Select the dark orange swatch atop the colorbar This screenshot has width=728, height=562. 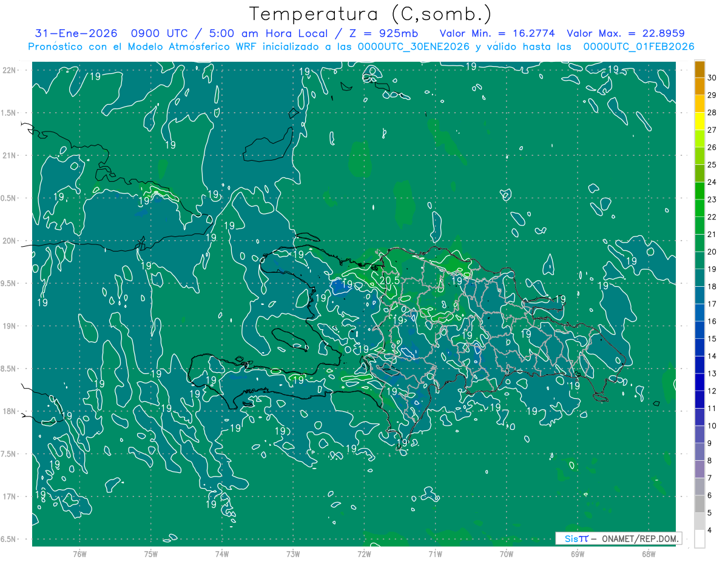[x=699, y=69]
